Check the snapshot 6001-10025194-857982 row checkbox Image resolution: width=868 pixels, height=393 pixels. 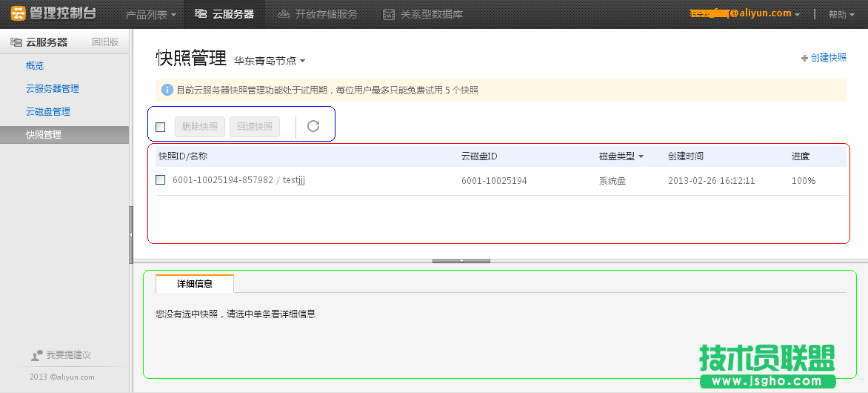coord(161,180)
